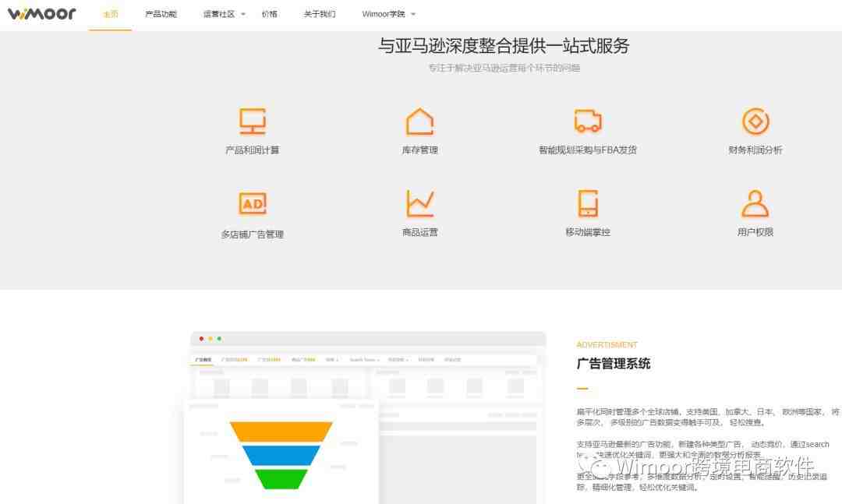Viewport: 842px width, 504px height.
Task: Click the 财务利润分析 label text
Action: tap(755, 150)
